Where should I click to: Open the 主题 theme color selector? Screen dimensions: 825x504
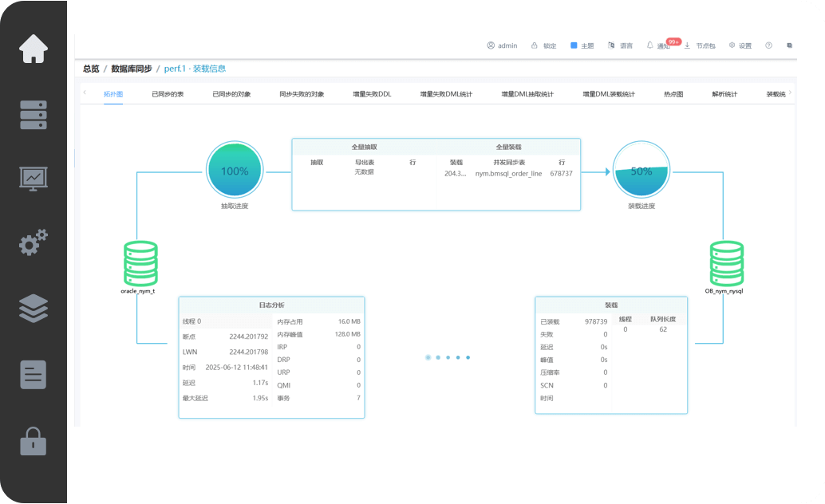[x=582, y=45]
